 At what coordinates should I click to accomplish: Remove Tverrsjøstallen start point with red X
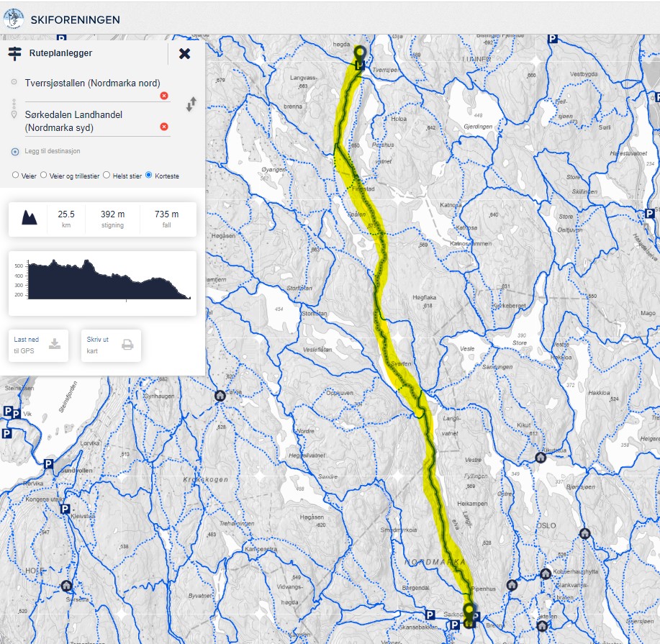click(164, 96)
